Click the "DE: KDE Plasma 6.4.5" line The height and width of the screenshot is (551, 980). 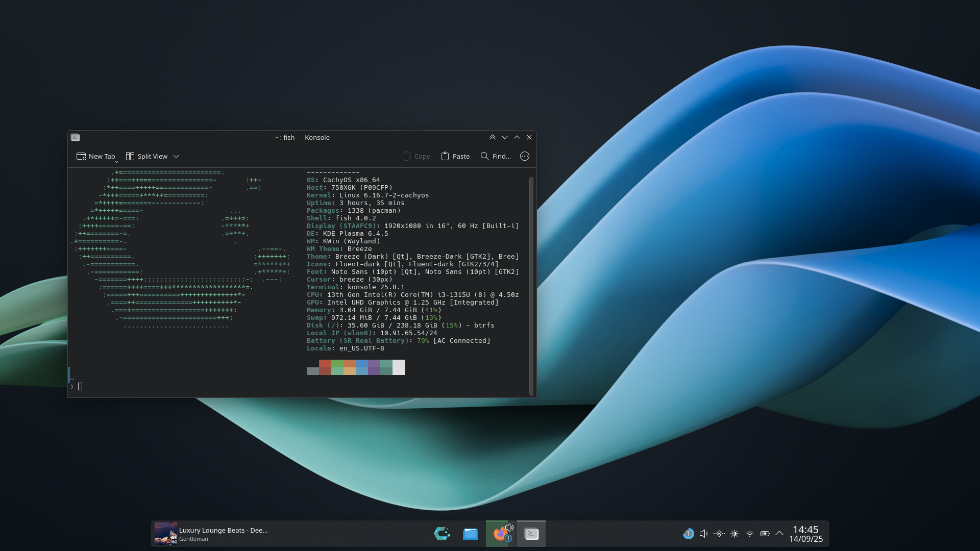348,234
